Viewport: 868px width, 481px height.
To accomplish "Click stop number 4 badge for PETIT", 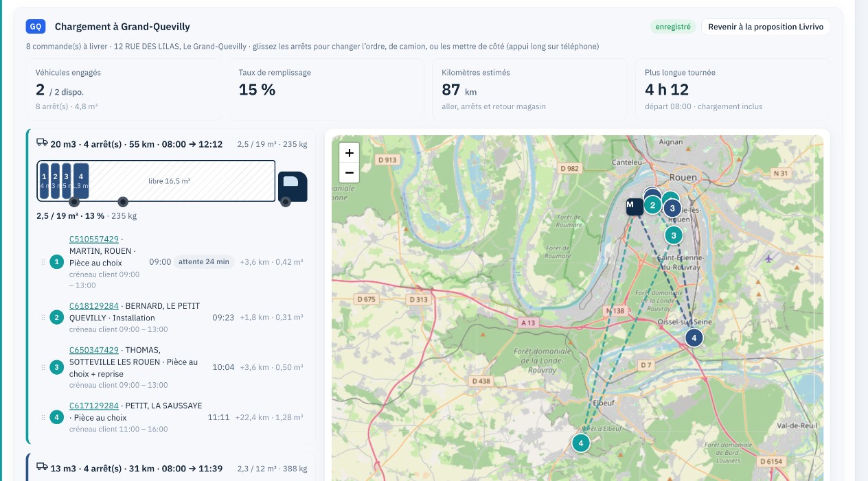I will click(57, 417).
